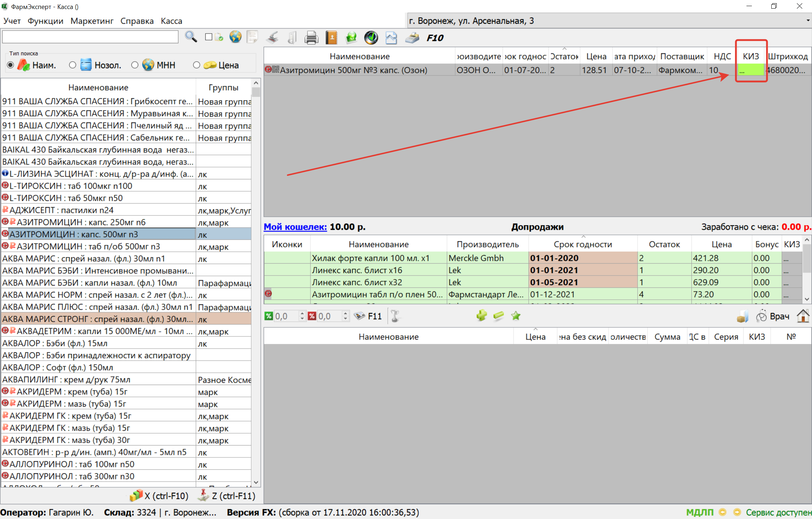
Task: Click the globe icon in the toolbar
Action: coord(235,37)
